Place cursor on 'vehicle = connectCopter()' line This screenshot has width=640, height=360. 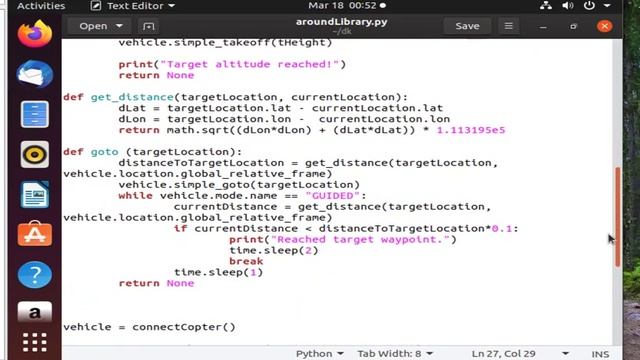coord(149,327)
